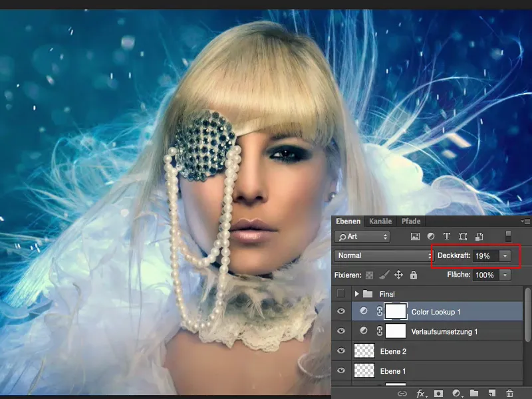Viewport: 532px width, 399px height.
Task: Select the Ebene 2 layer thumbnail
Action: pyautogui.click(x=364, y=351)
